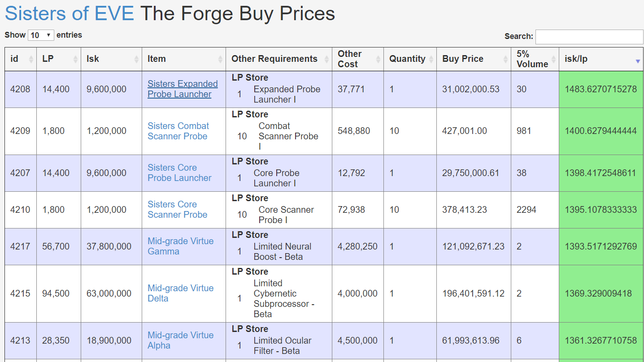Select id cell 4213

click(x=20, y=340)
